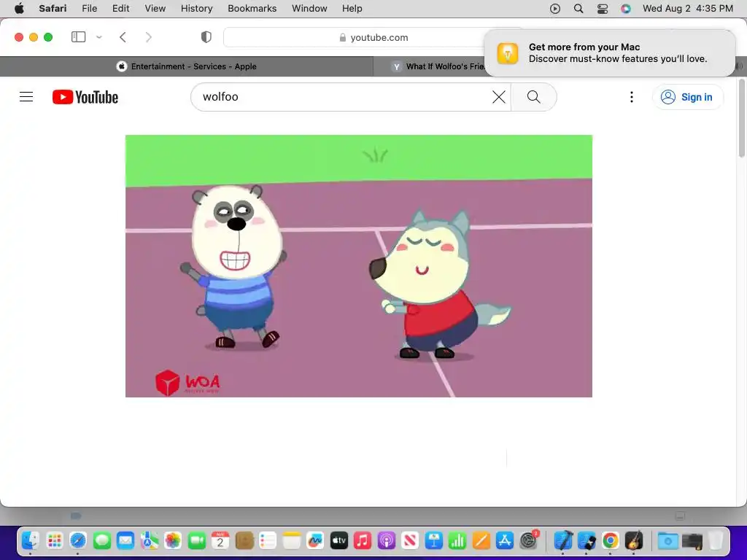Go back to the previous page
The width and height of the screenshot is (747, 560).
click(123, 37)
